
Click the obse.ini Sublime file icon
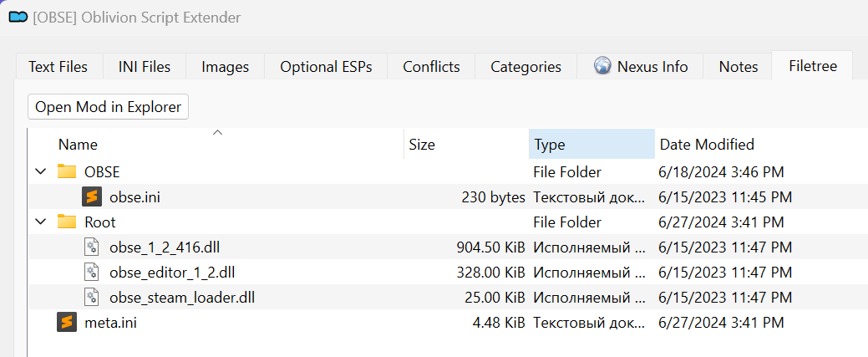click(x=92, y=196)
